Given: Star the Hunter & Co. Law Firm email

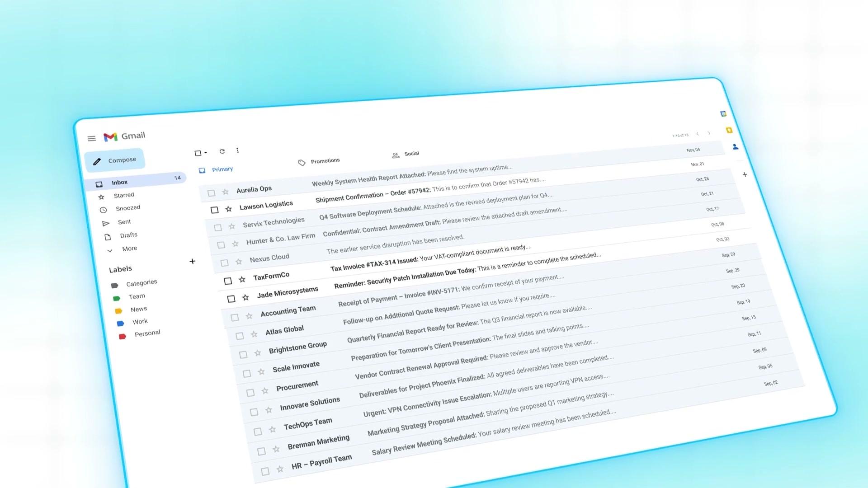Looking at the screenshot, I should [235, 244].
